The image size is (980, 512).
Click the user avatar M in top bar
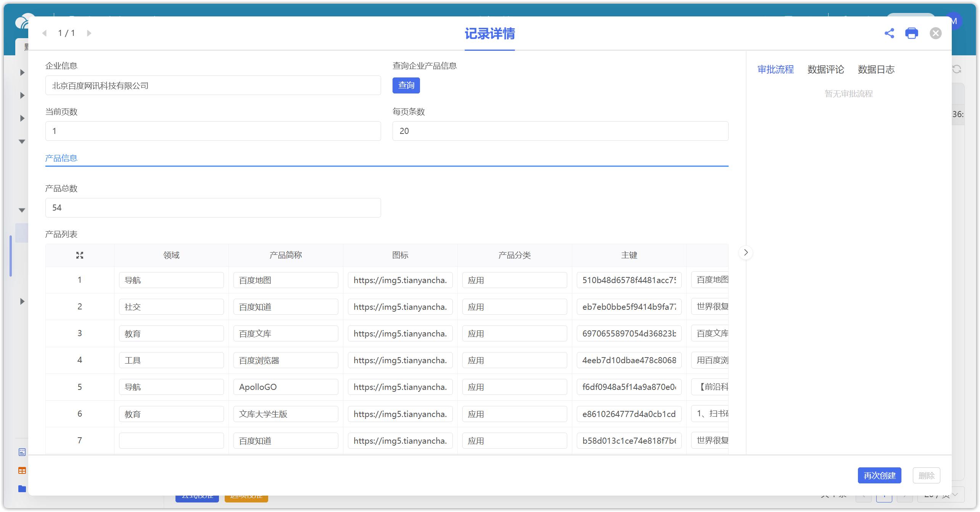[x=956, y=21]
